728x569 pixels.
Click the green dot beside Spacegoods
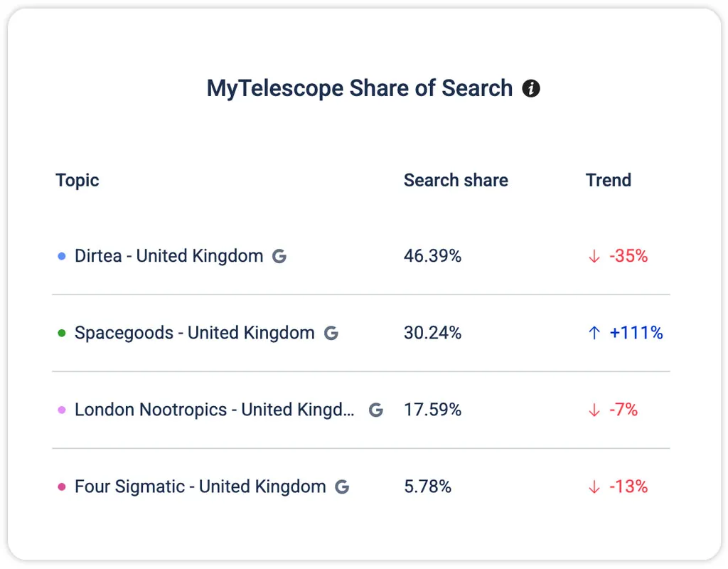click(x=61, y=333)
